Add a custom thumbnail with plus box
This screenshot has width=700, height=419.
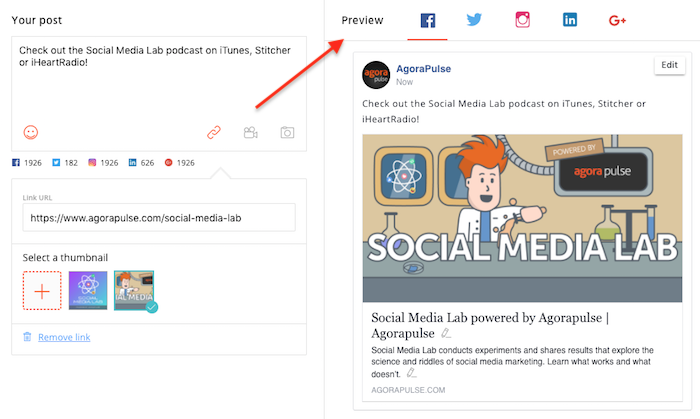click(42, 290)
